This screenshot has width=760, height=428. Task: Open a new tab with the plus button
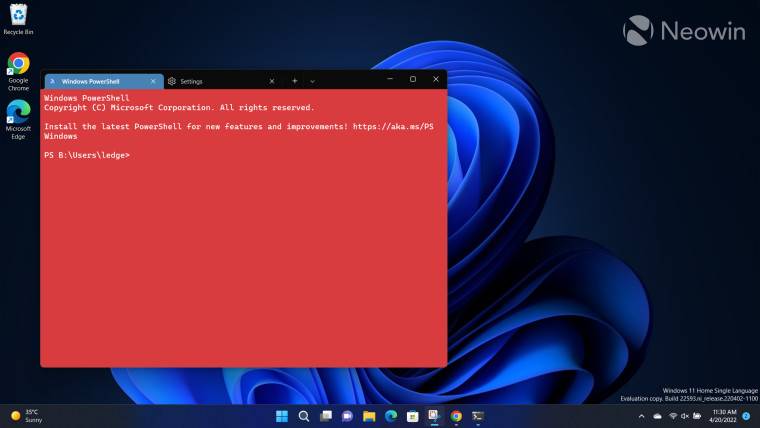pyautogui.click(x=294, y=81)
